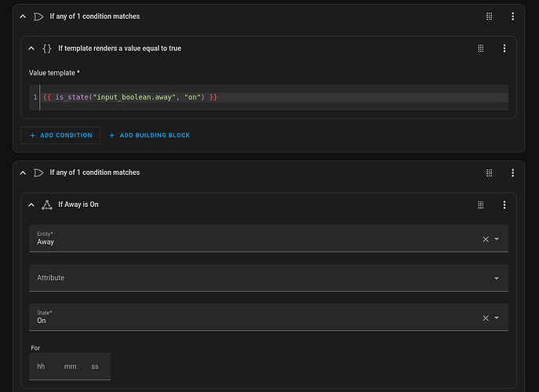This screenshot has width=539, height=392.
Task: Click the Add Building Block button
Action: coord(149,136)
